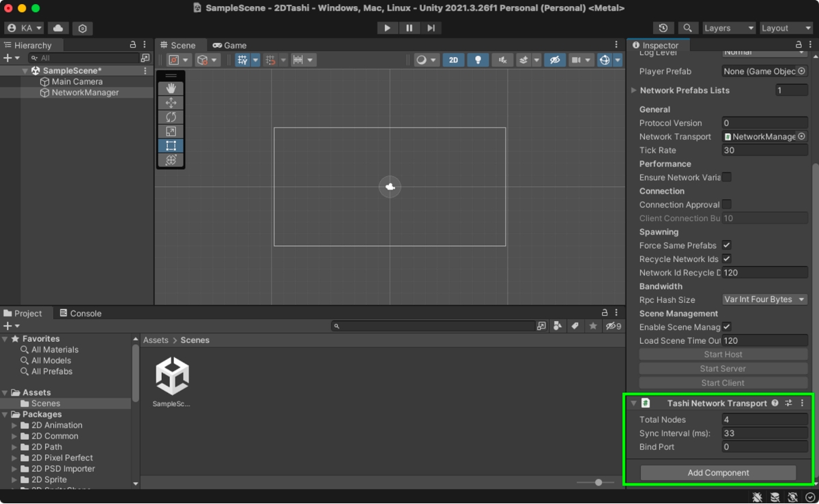Toggle hidden packages visibility count
Screen dimensions: 819x504
tap(614, 326)
